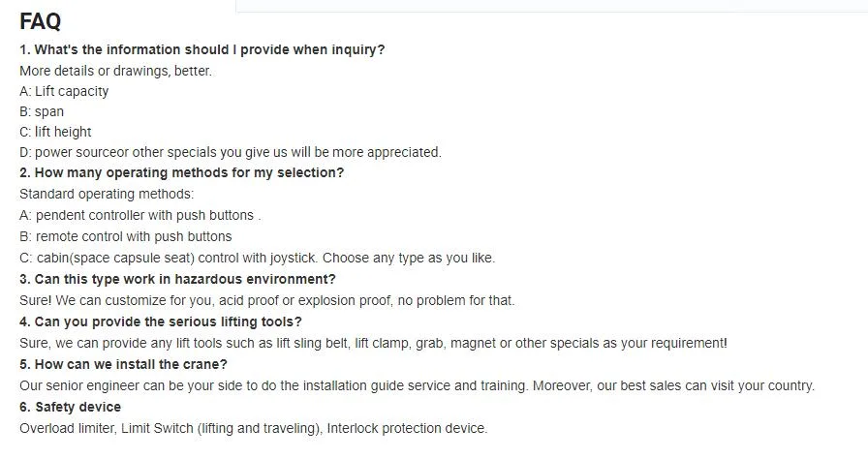Click the pendent controller option line
This screenshot has width=868, height=459.
139,215
